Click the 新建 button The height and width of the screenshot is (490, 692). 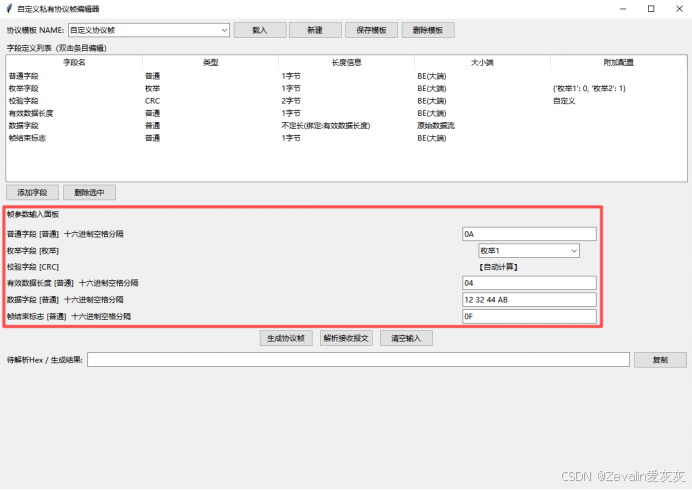[315, 30]
